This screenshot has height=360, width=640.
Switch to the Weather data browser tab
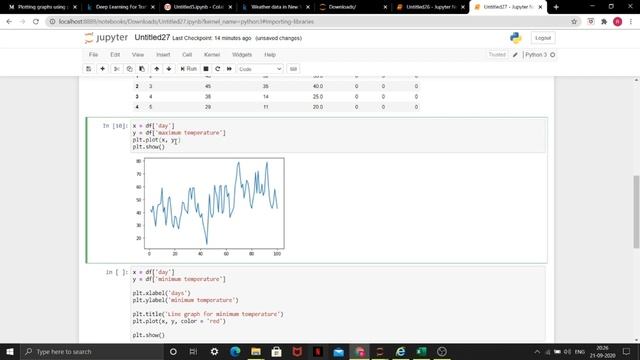(x=275, y=7)
